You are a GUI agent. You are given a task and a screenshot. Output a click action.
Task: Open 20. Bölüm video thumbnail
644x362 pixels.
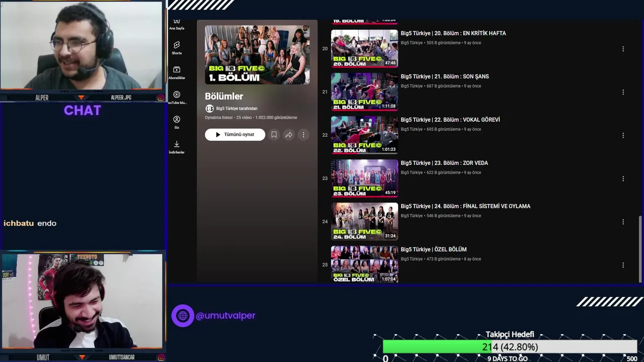364,49
